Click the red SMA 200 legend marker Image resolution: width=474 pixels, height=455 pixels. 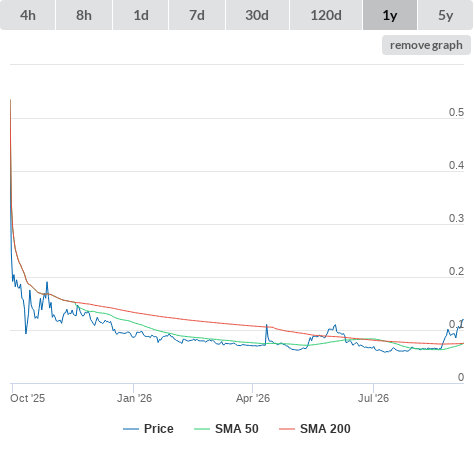[x=287, y=429]
